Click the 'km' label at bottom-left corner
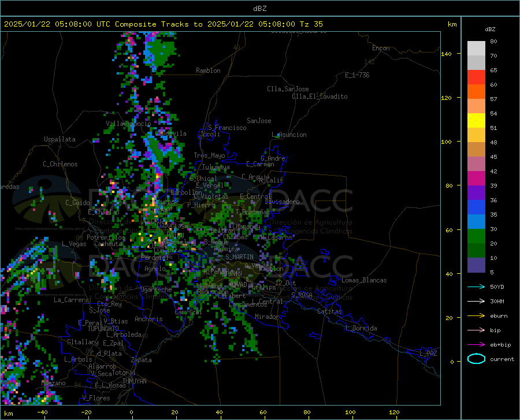The height and width of the screenshot is (420, 520). [x=8, y=414]
